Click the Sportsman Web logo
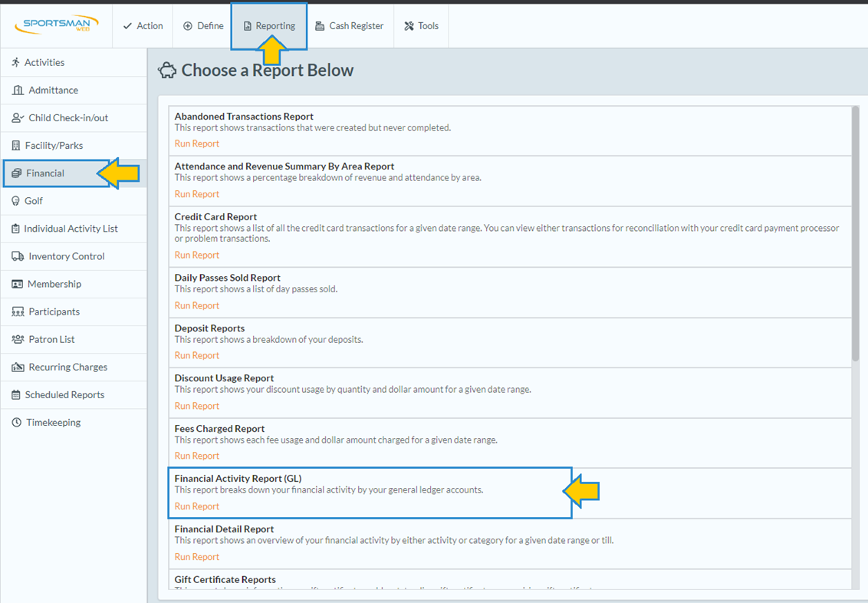Image resolution: width=868 pixels, height=603 pixels. coord(56,25)
